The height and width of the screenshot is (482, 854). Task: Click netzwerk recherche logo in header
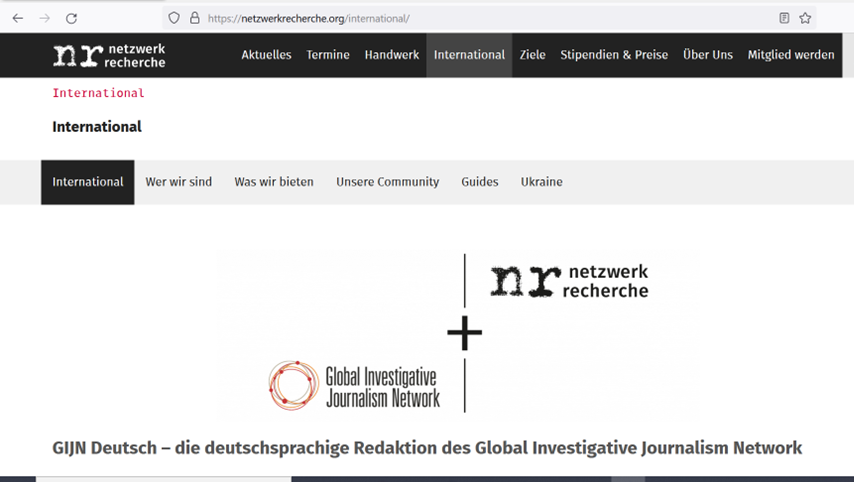tap(109, 55)
